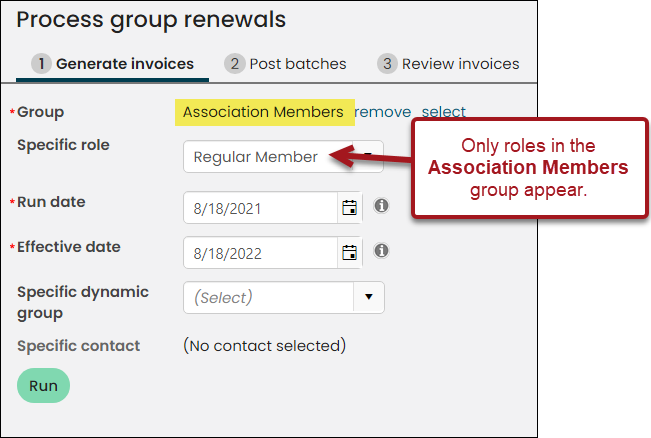Click the Effective date input field

pos(261,252)
